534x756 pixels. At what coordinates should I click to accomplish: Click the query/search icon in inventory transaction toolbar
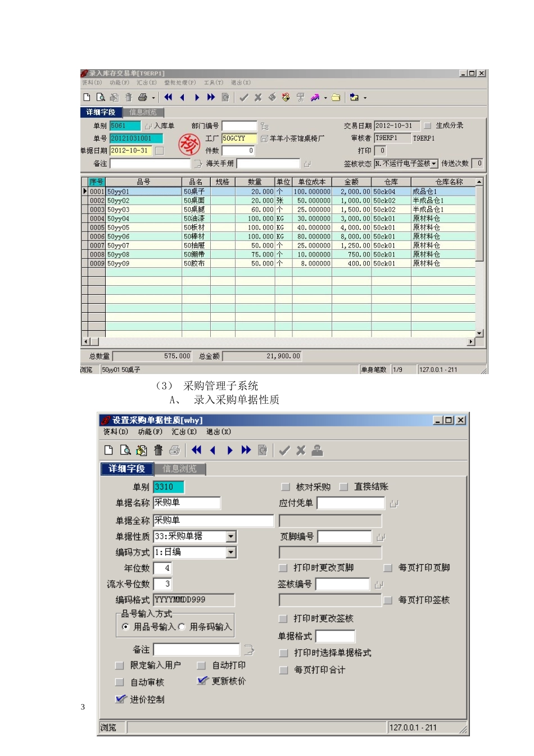click(101, 97)
